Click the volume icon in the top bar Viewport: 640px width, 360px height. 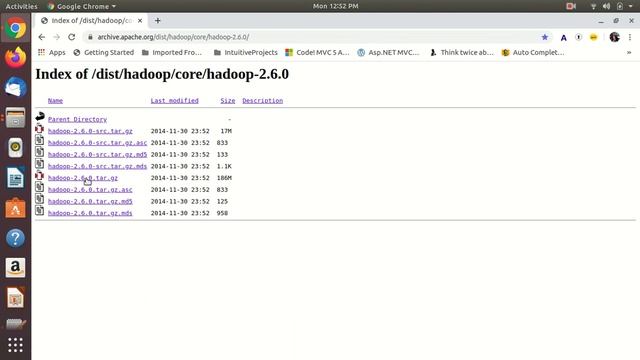click(607, 6)
